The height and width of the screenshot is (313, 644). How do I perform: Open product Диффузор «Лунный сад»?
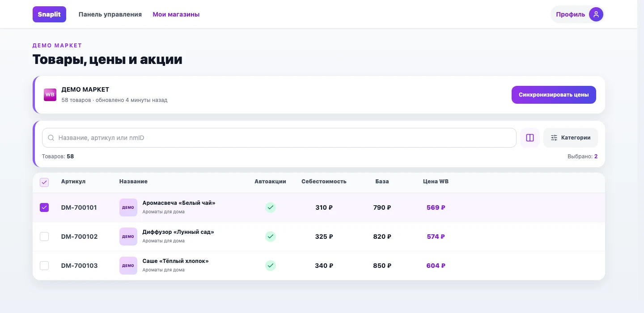178,232
